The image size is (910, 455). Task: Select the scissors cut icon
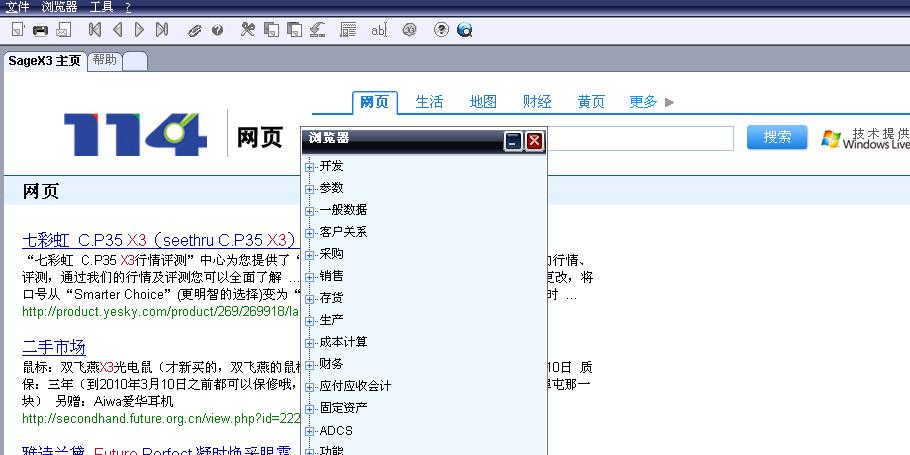247,30
